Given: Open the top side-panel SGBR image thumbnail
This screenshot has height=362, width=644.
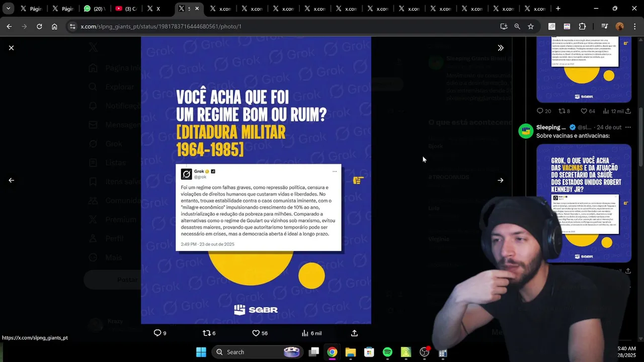Looking at the screenshot, I should [584, 69].
